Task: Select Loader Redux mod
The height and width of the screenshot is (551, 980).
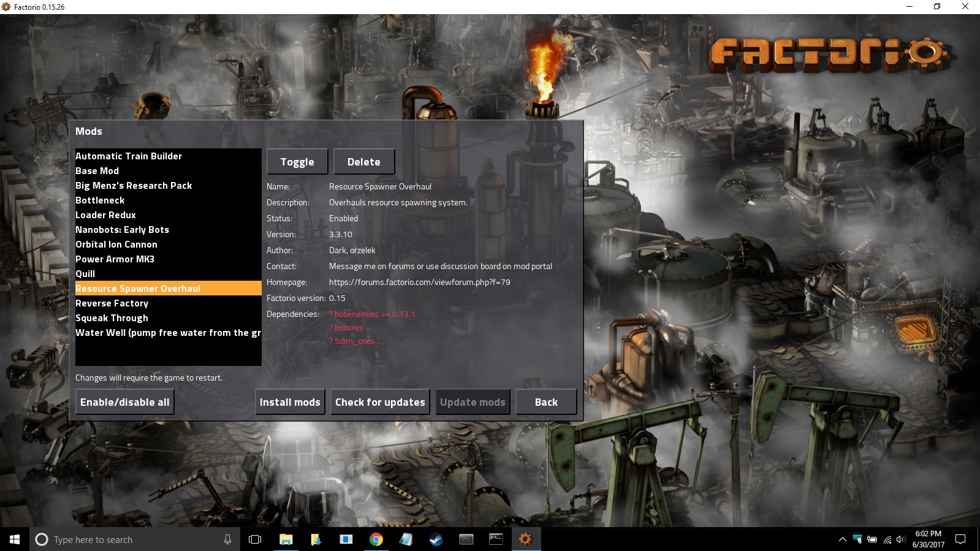Action: click(169, 215)
